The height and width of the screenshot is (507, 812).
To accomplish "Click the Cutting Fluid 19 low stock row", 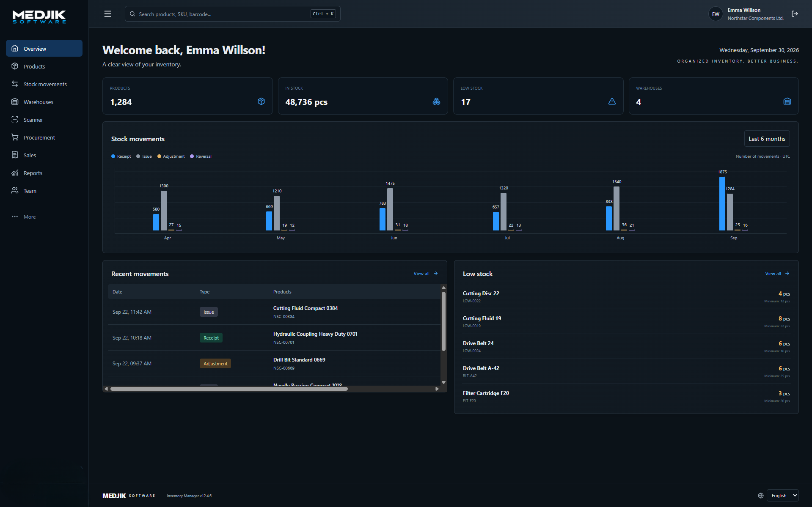I will pos(626,322).
